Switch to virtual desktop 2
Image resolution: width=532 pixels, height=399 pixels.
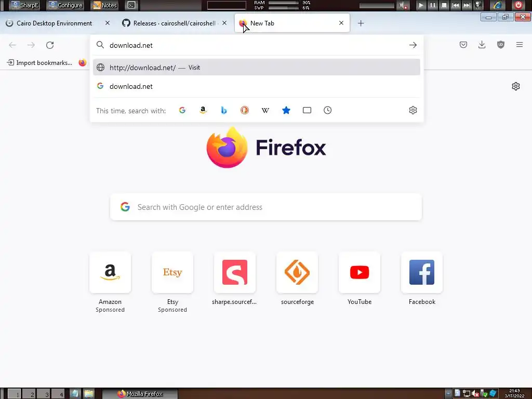coord(29,394)
